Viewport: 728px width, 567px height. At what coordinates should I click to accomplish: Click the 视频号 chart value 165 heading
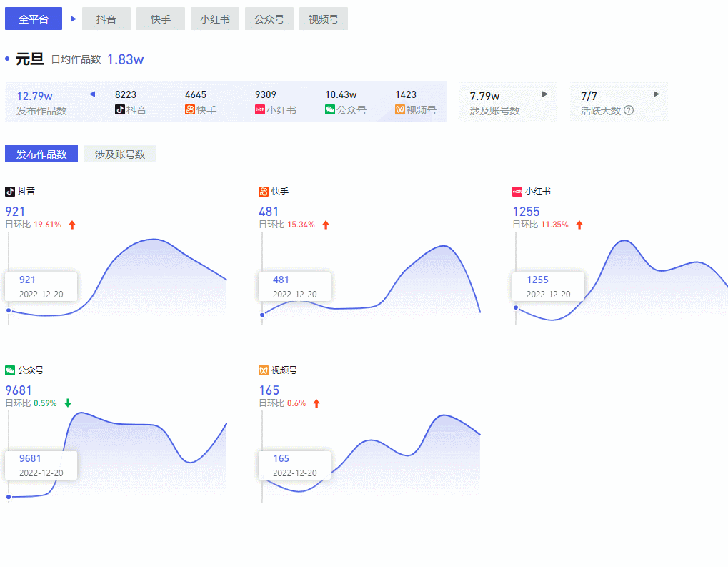point(269,390)
